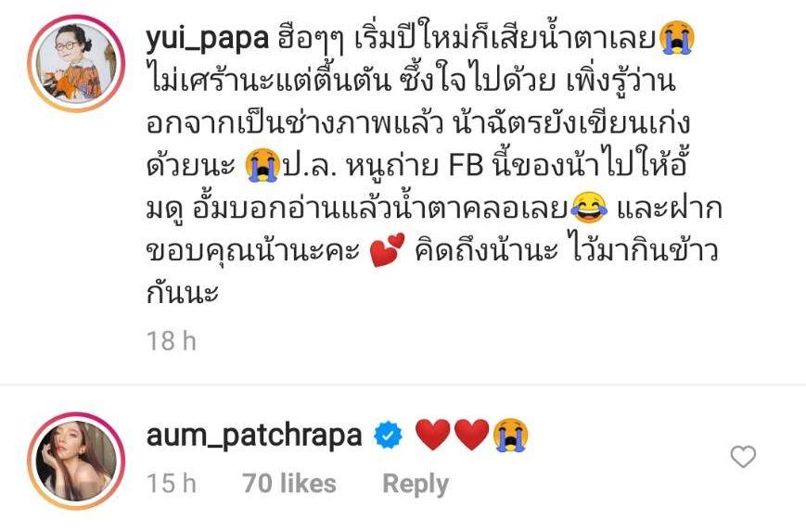The image size is (806, 532).
Task: Reply to aum_patchrapa's comment
Action: pos(416,484)
